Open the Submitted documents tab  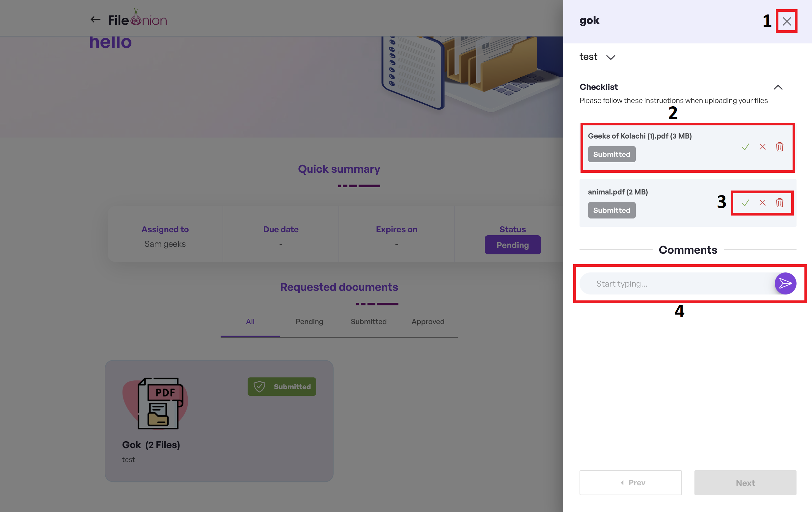[x=368, y=321]
